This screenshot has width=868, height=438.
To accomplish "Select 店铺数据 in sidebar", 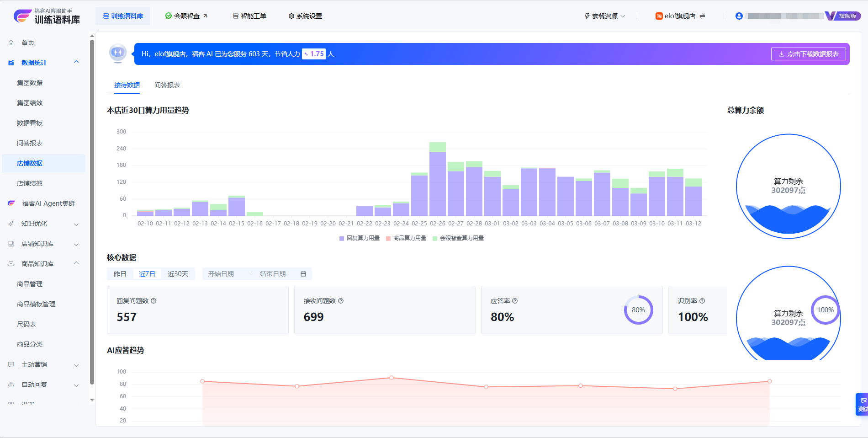I will [x=43, y=163].
